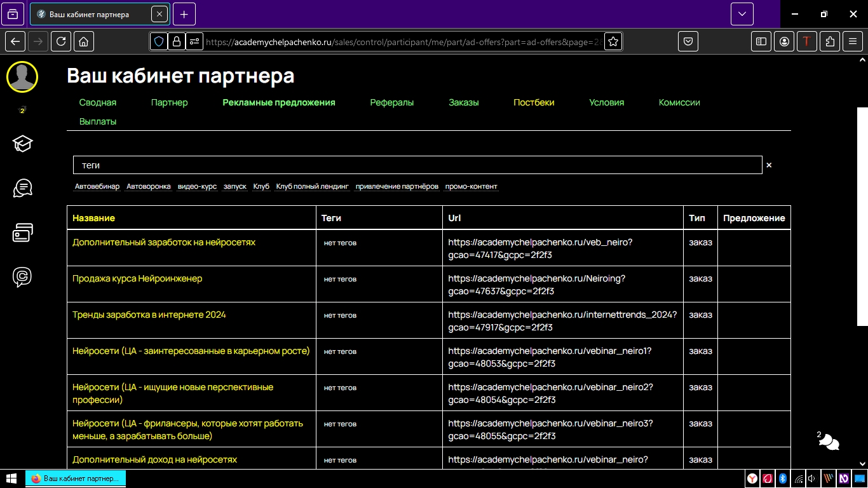Open tracking protection shield icon
868x488 pixels.
(x=159, y=41)
